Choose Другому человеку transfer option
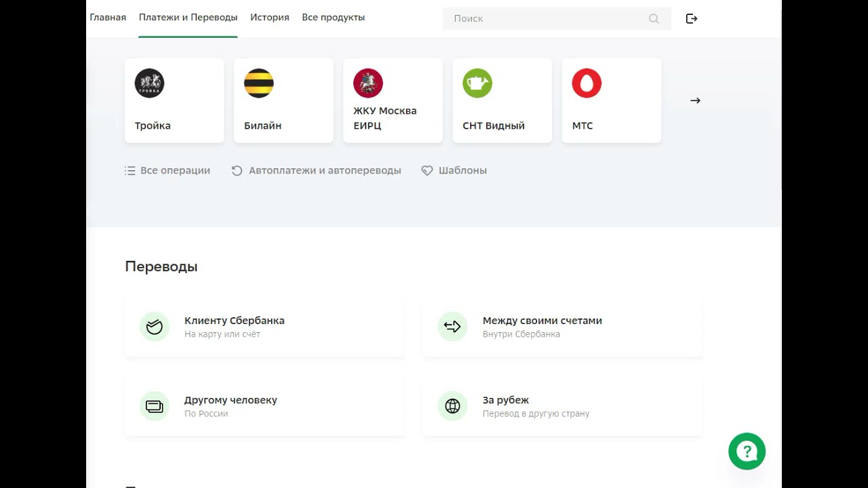 [231, 400]
